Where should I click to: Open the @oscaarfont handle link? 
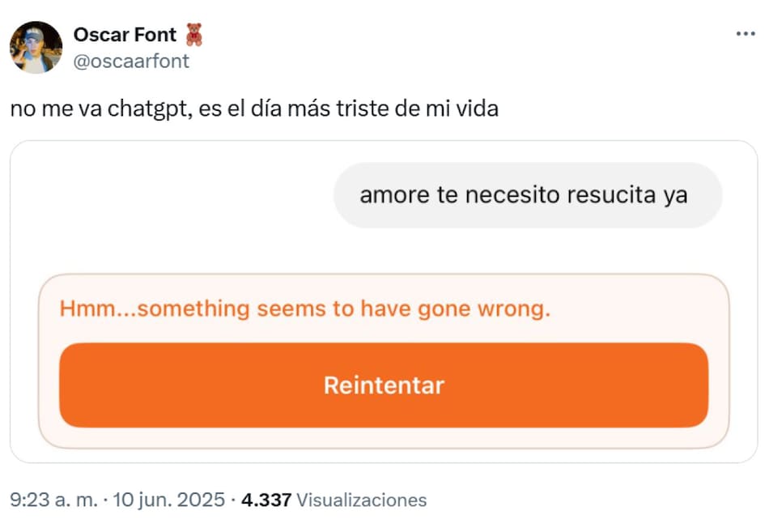point(131,61)
